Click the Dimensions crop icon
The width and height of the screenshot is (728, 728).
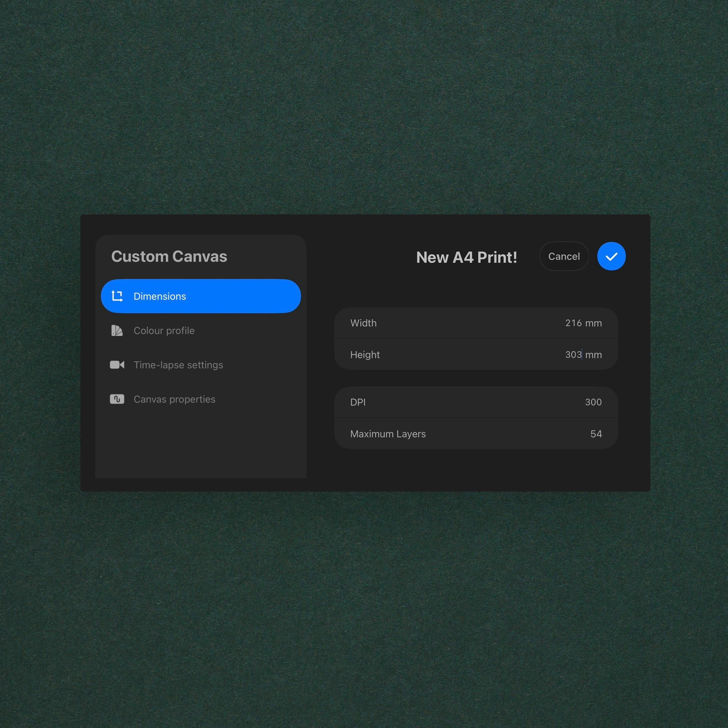(x=117, y=296)
